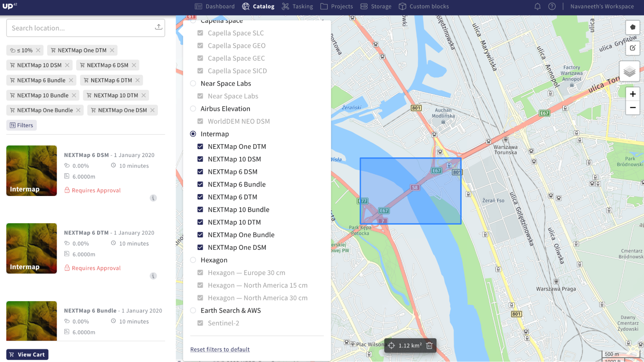
Task: Remove the NEXTMap 10 DSM filter chip
Action: pos(67,65)
